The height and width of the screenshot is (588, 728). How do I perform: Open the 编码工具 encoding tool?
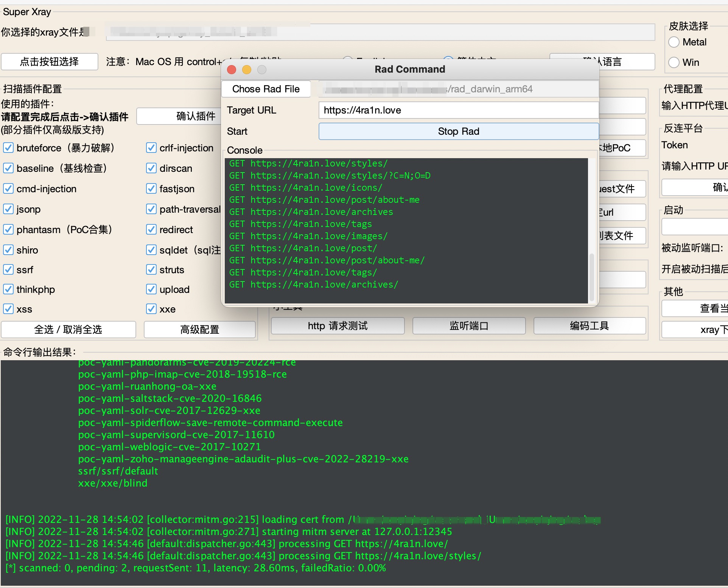pos(589,326)
